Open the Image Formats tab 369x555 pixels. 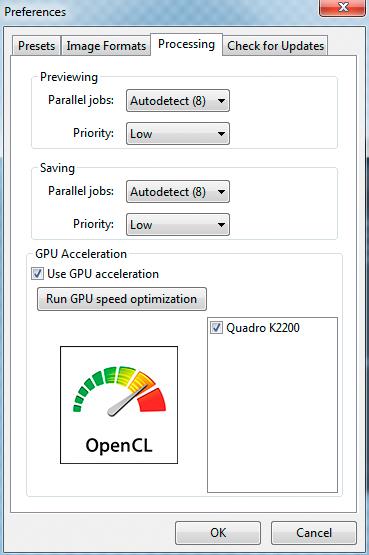tap(106, 46)
